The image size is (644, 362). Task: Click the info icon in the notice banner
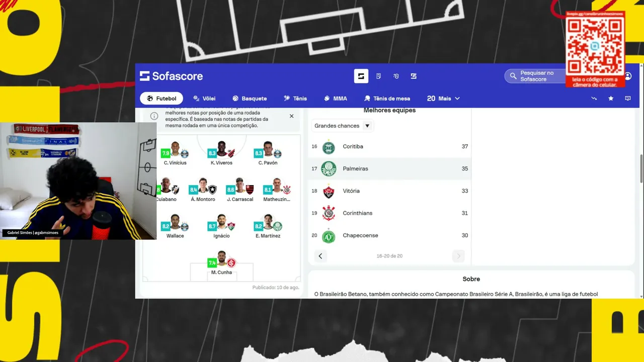(154, 116)
